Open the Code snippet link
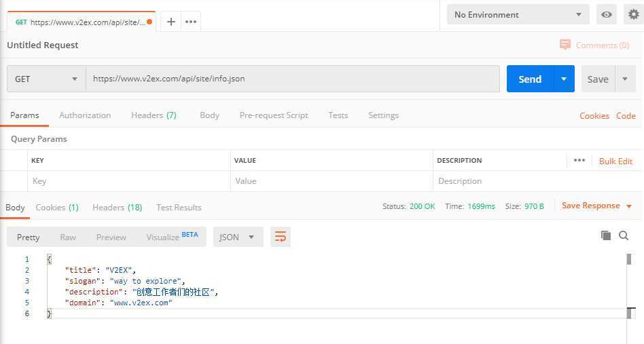Image resolution: width=644 pixels, height=344 pixels. (626, 115)
